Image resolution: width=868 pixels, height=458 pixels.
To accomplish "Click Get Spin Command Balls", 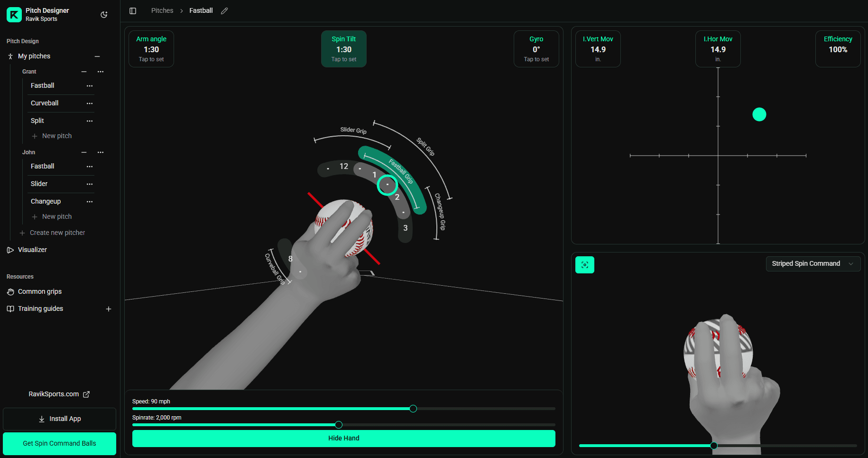I will 59,443.
